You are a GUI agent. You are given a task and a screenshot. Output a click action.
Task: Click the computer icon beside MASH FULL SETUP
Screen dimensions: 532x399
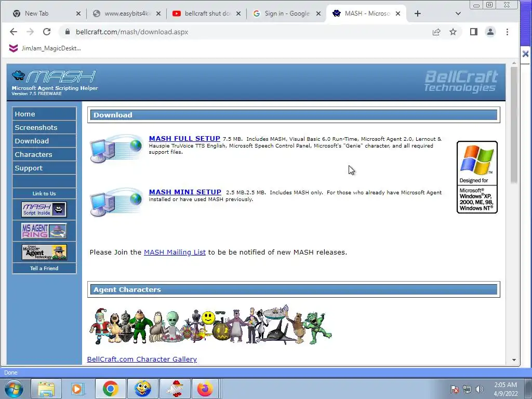click(x=116, y=148)
